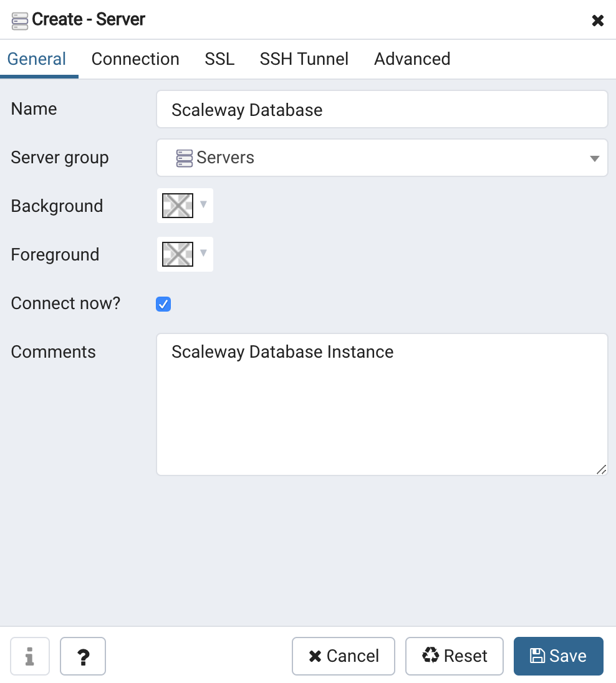Click the server icon in dialog title

[x=19, y=20]
